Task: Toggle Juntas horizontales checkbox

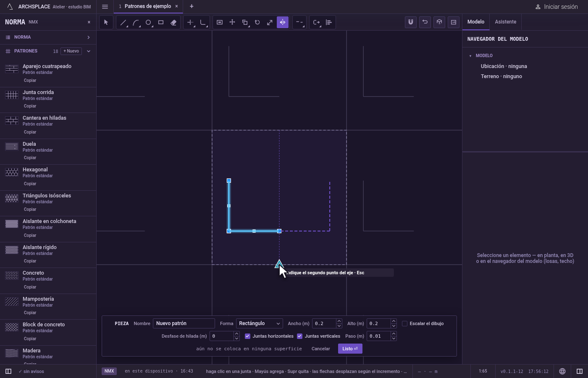Action: point(247,336)
